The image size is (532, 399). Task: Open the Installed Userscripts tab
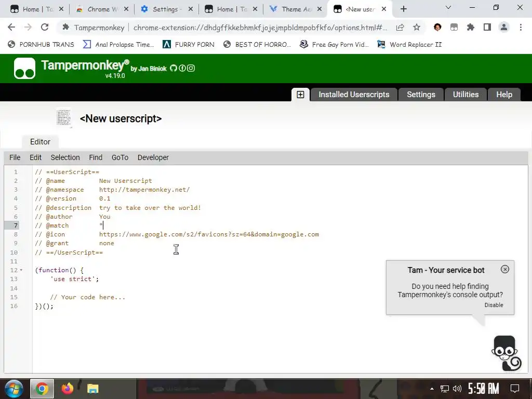point(354,95)
